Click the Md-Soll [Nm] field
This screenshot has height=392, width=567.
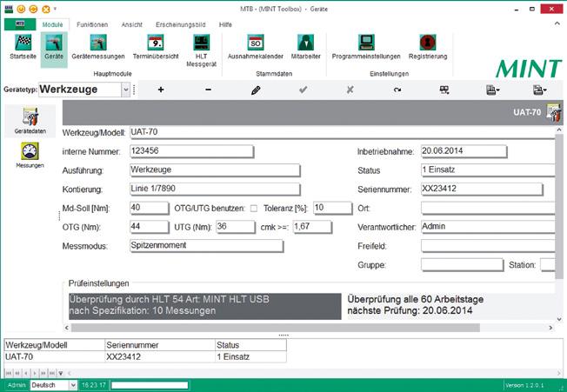tap(149, 208)
